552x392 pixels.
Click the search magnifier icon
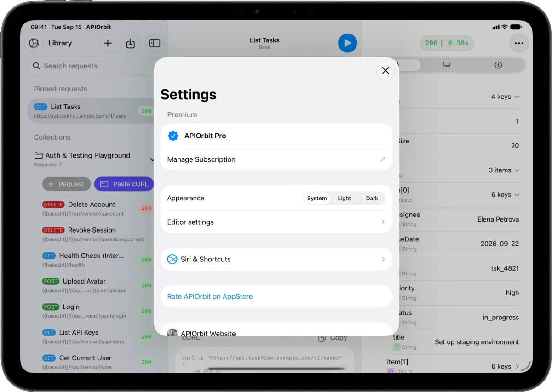[x=36, y=66]
